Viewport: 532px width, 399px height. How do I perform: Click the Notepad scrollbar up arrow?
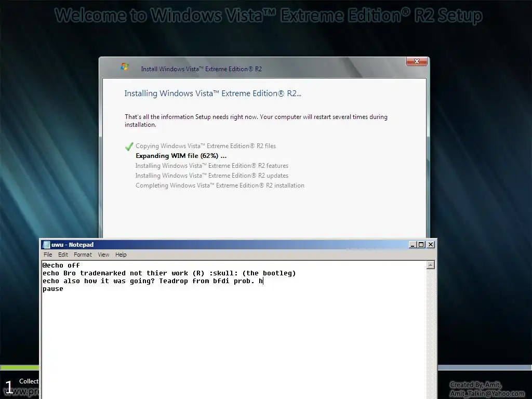[x=431, y=265]
